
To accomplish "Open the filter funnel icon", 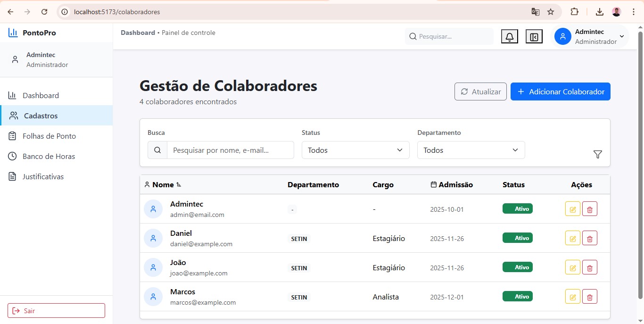I will tap(597, 154).
